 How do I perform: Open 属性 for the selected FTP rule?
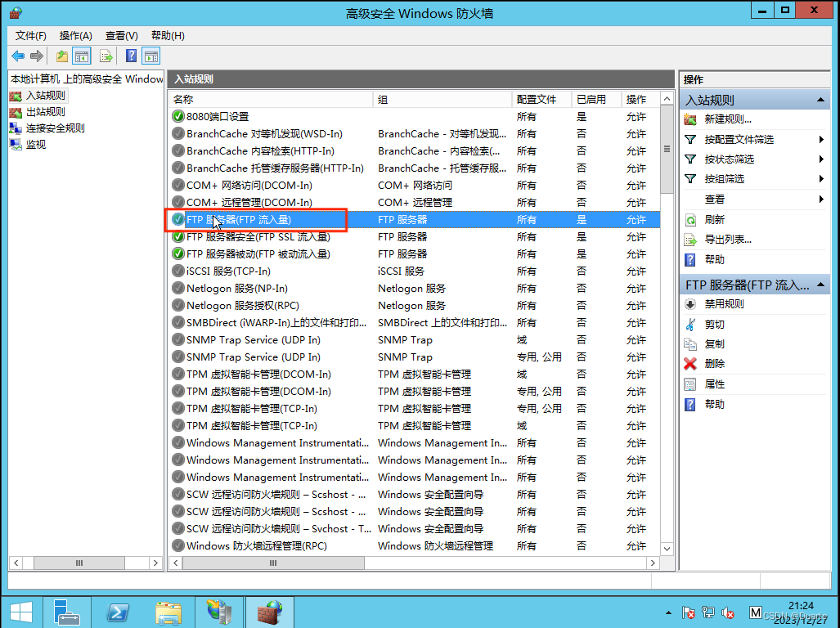[714, 384]
